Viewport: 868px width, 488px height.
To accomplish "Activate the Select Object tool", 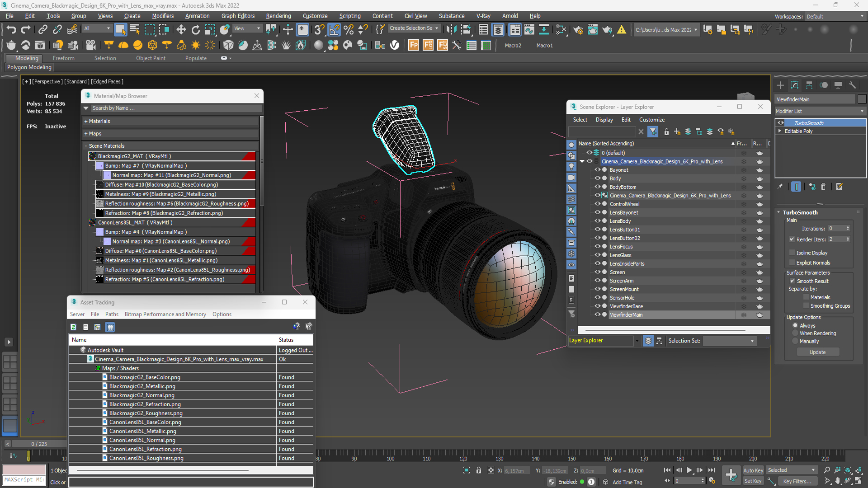I will (120, 29).
